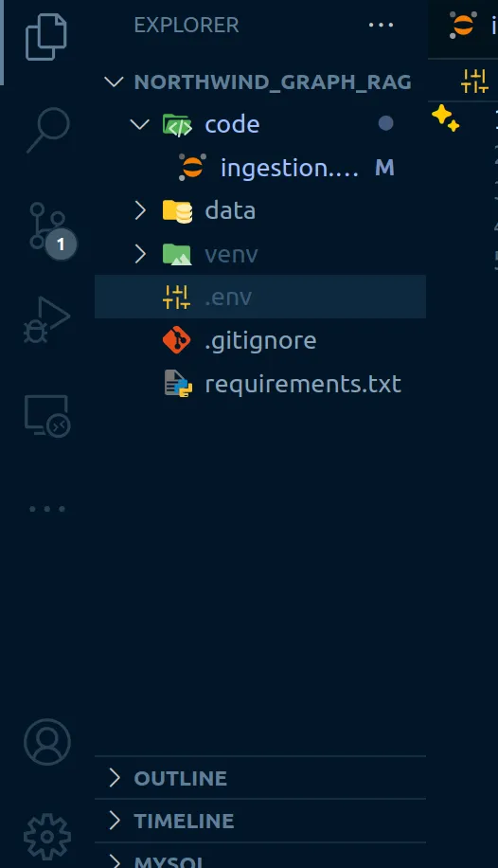The height and width of the screenshot is (868, 498).
Task: Click the sparkle AI icon in editor gutter
Action: pos(445,118)
